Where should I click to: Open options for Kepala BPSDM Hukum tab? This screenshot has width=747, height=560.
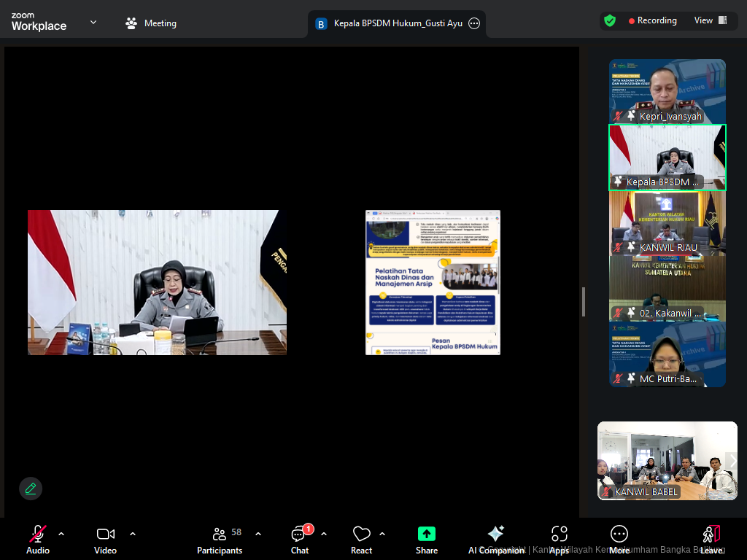(474, 23)
